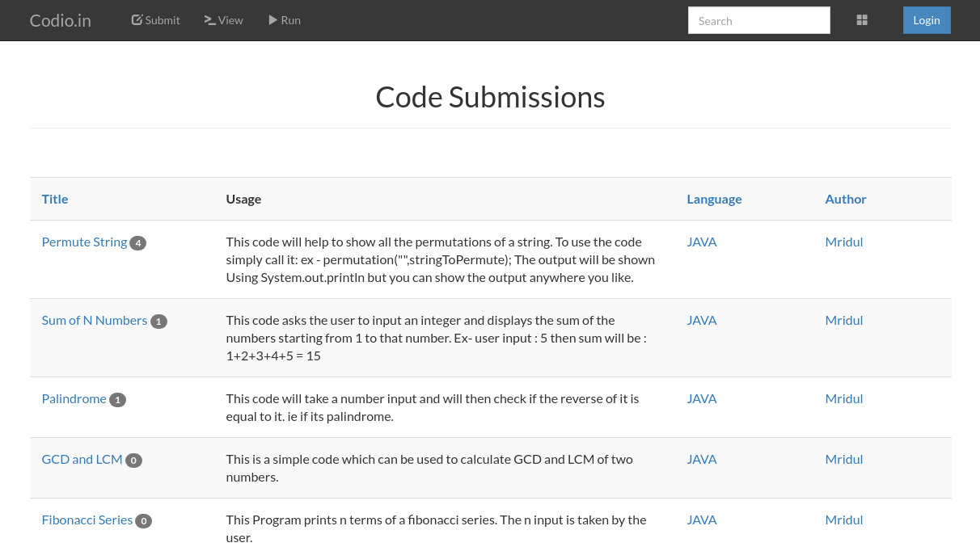Click the badge 1 beside Palindrome
This screenshot has width=980, height=547.
(x=118, y=400)
